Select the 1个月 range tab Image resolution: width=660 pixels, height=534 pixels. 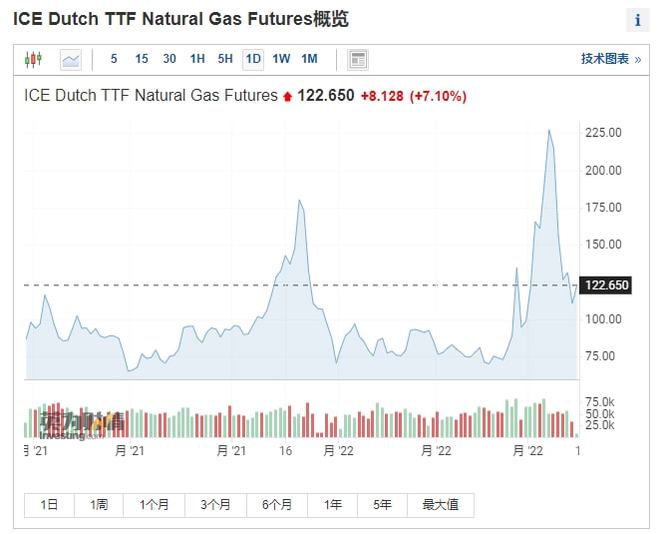(154, 505)
